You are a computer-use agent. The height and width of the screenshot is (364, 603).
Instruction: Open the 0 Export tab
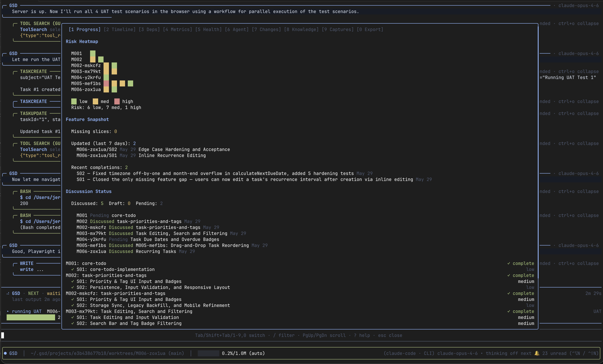(370, 29)
